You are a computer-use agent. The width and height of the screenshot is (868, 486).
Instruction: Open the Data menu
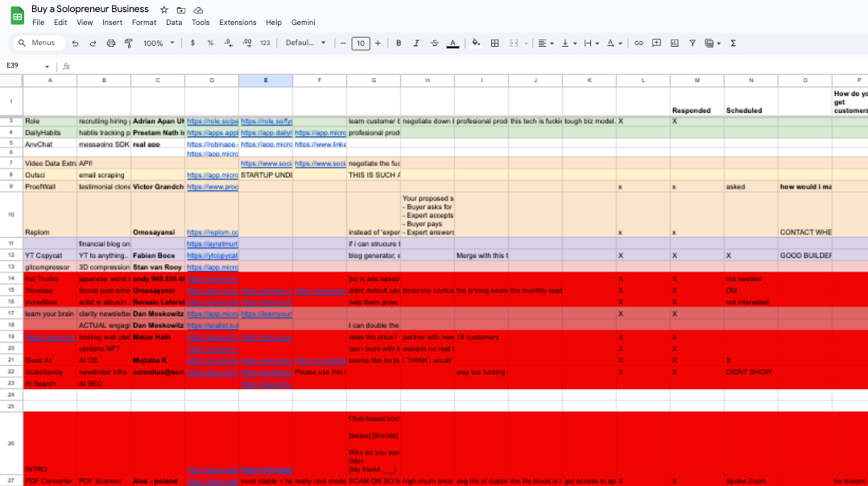tap(174, 23)
